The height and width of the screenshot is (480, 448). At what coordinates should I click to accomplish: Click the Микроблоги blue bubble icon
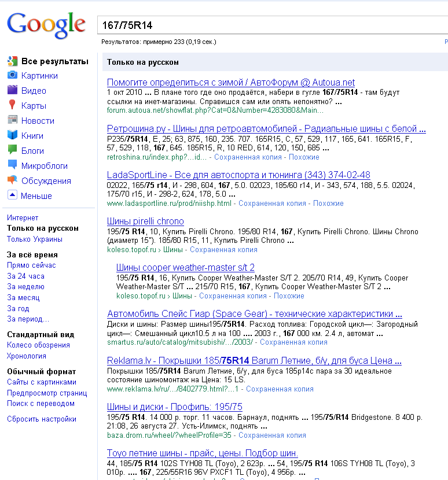12,165
